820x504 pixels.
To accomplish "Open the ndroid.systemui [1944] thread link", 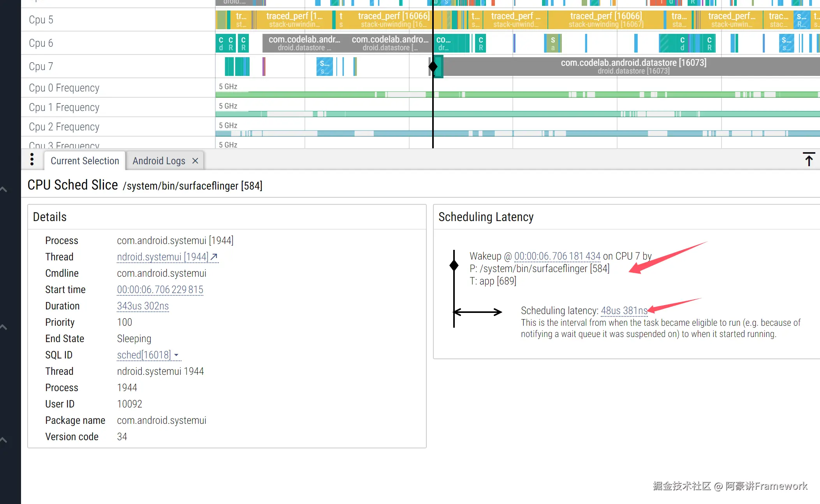I will [x=162, y=257].
